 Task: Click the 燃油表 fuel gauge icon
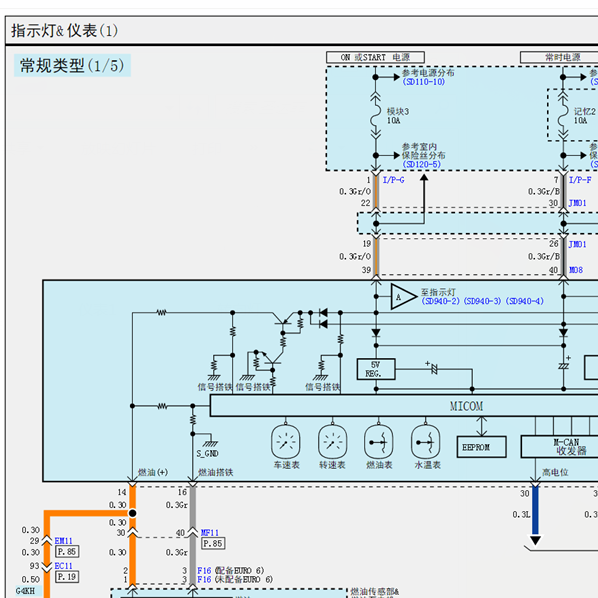coord(378,442)
